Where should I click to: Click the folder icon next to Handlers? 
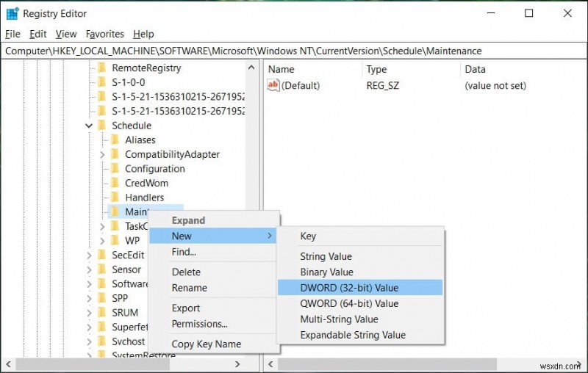tap(115, 198)
